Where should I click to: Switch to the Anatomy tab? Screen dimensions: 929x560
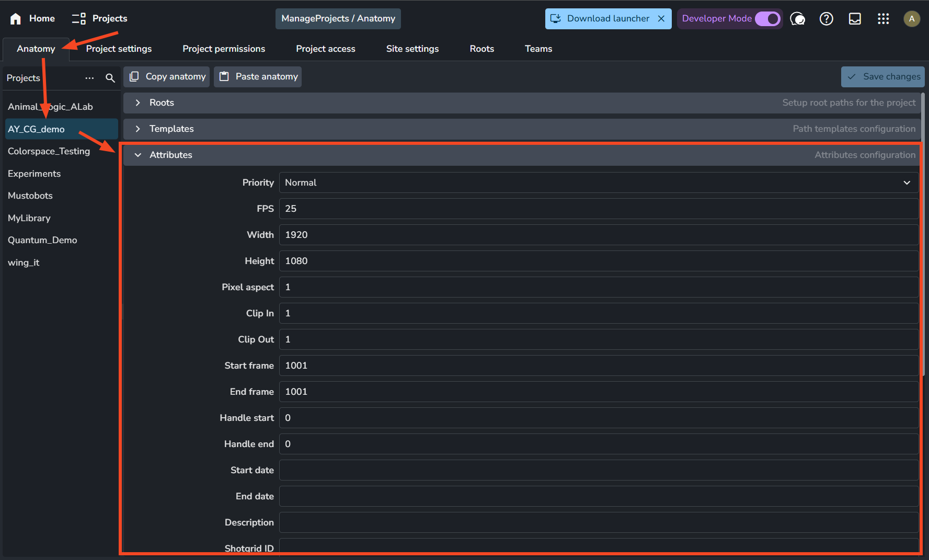point(36,49)
